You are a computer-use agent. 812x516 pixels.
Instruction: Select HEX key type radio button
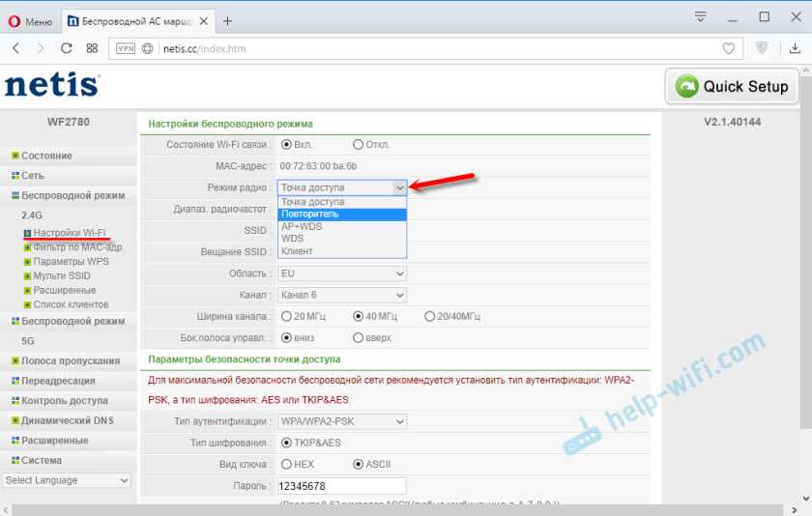pyautogui.click(x=286, y=464)
